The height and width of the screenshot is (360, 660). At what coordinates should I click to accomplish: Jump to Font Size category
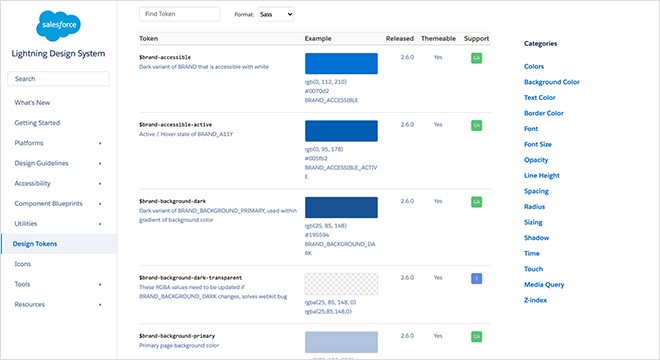(538, 144)
